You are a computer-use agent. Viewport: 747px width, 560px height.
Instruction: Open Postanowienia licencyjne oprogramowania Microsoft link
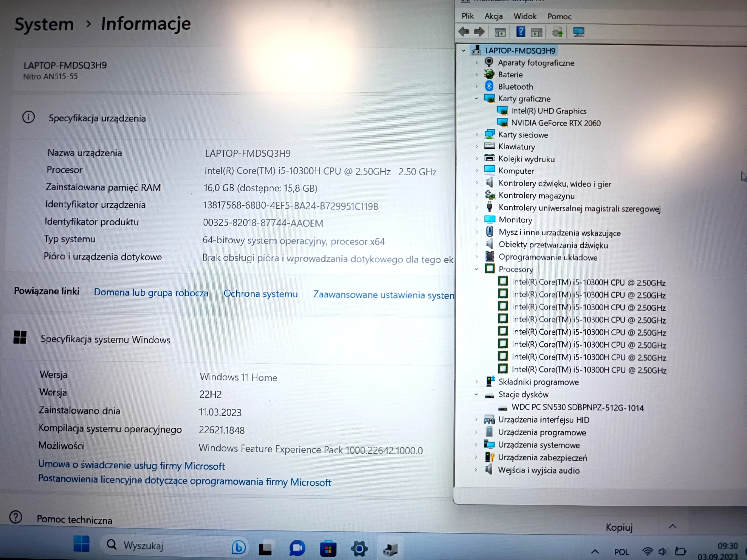[x=184, y=480]
